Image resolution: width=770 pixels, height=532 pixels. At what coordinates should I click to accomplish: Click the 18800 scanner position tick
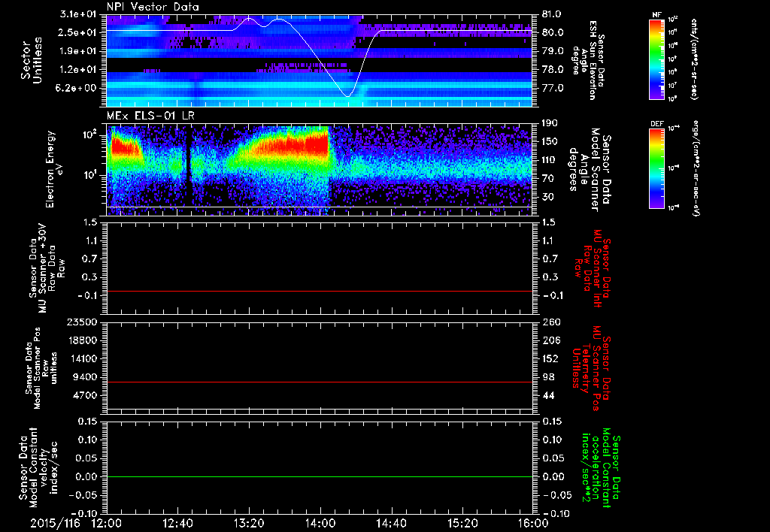coord(84,340)
